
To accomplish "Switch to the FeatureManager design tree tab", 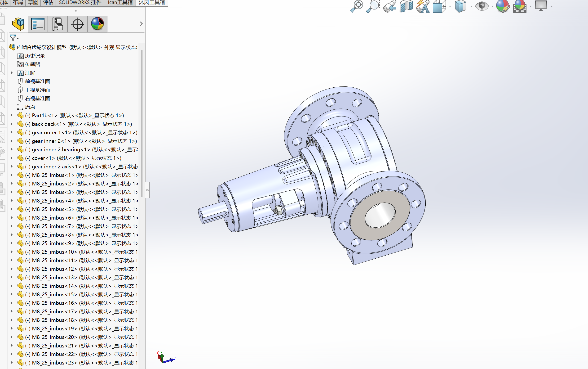I will tap(18, 24).
